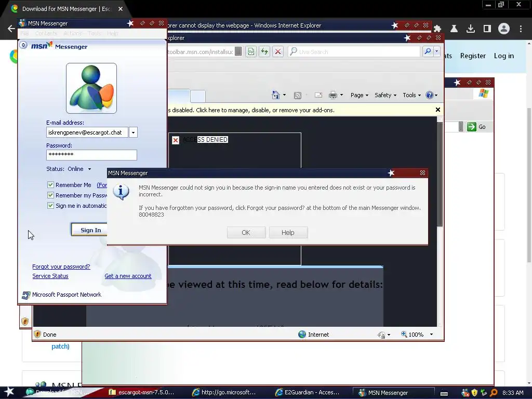Click the Refresh icon in Internet Explorer
Screen dimensions: 532x399
pos(264,51)
